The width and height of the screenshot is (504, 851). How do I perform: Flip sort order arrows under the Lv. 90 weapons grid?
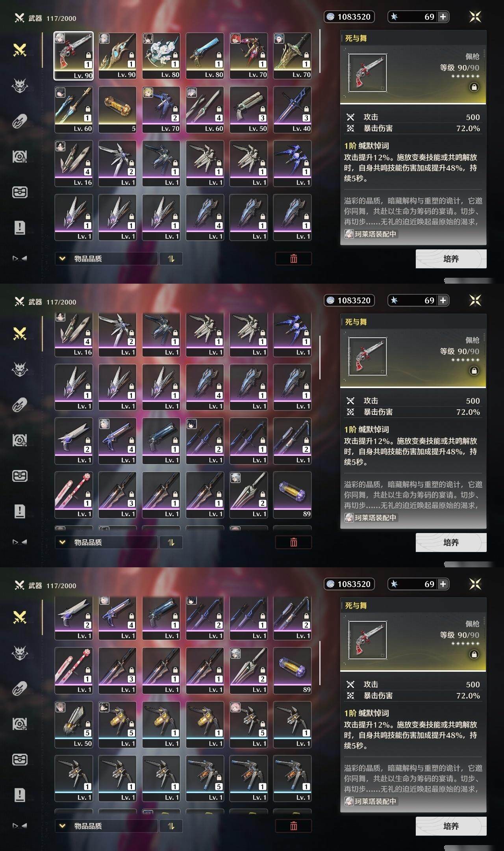click(171, 259)
